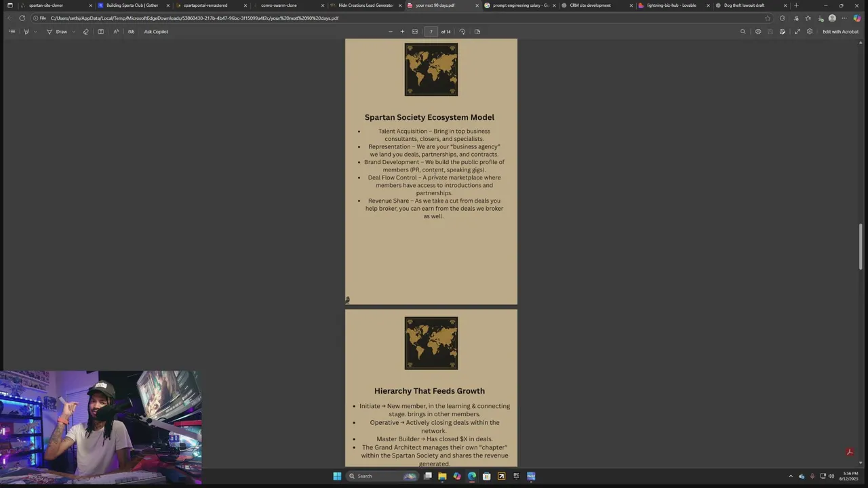Click Ask Copilot button
The image size is (868, 488).
156,32
